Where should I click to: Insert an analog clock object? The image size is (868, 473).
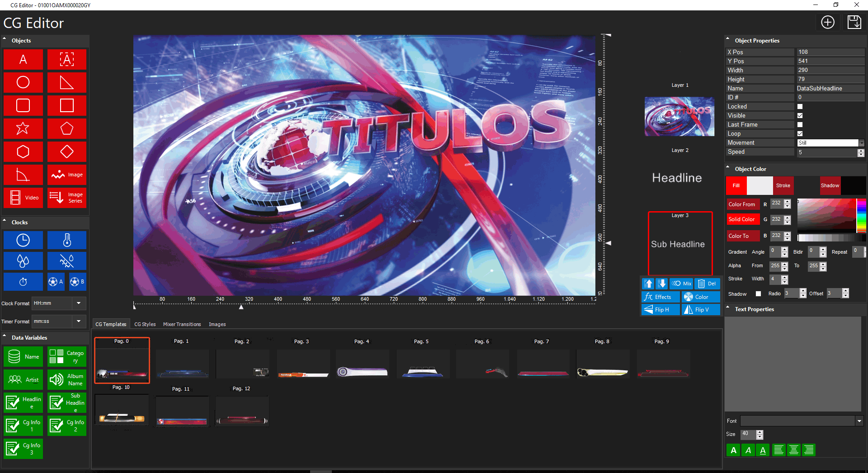23,240
